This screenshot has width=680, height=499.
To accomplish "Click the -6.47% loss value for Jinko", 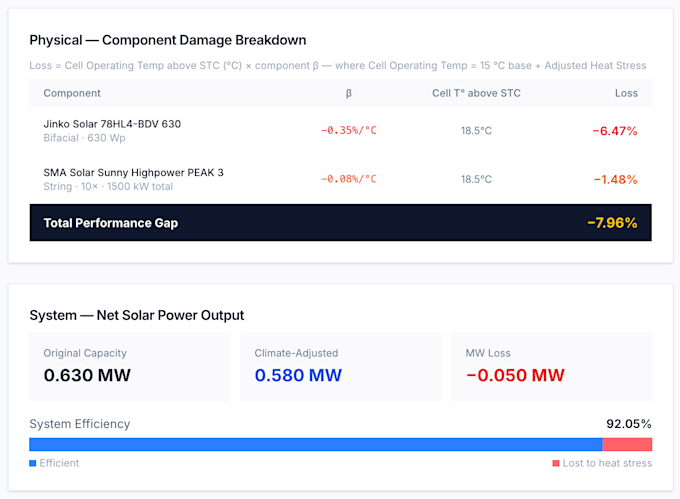I will click(x=615, y=131).
